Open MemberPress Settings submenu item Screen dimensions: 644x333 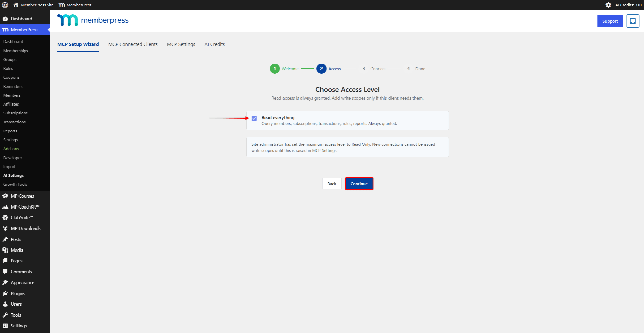10,140
